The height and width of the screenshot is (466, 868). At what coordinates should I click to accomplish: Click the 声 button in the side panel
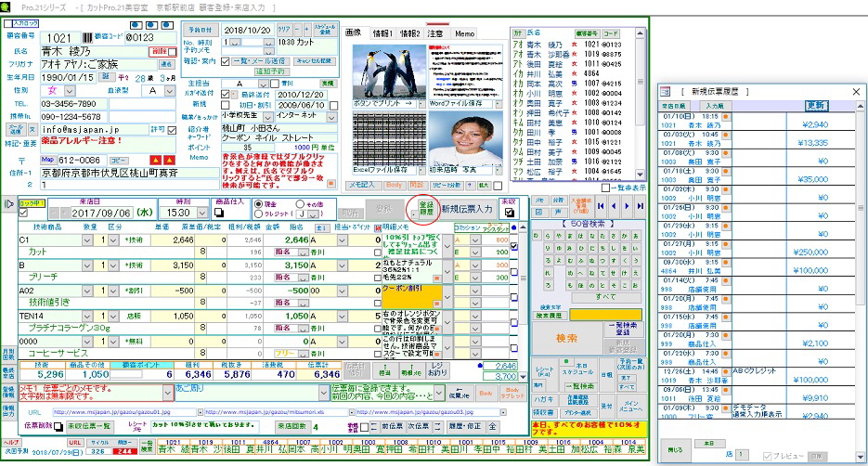tap(557, 212)
